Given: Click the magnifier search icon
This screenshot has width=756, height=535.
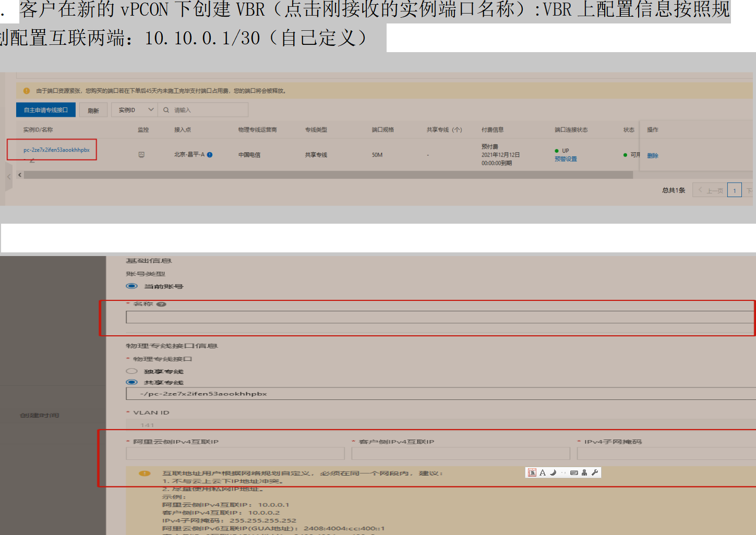Looking at the screenshot, I should (x=166, y=110).
